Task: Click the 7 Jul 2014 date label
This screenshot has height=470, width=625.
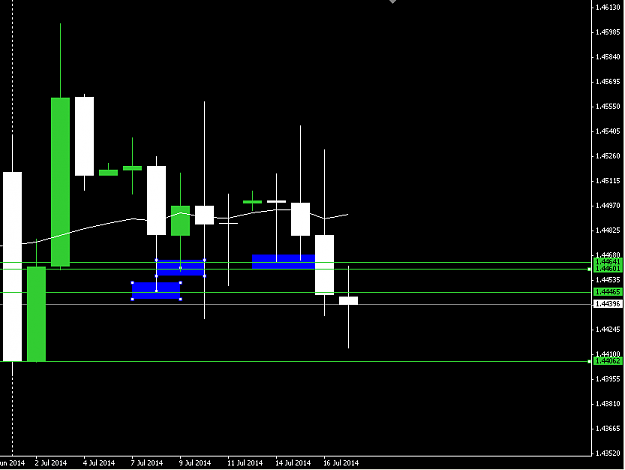Action: (147, 463)
